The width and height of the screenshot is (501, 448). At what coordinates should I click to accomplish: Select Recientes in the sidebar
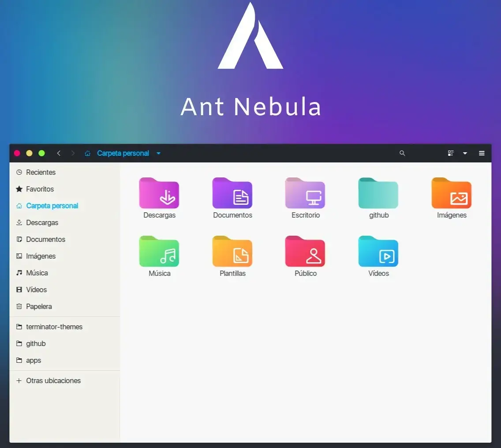point(41,172)
